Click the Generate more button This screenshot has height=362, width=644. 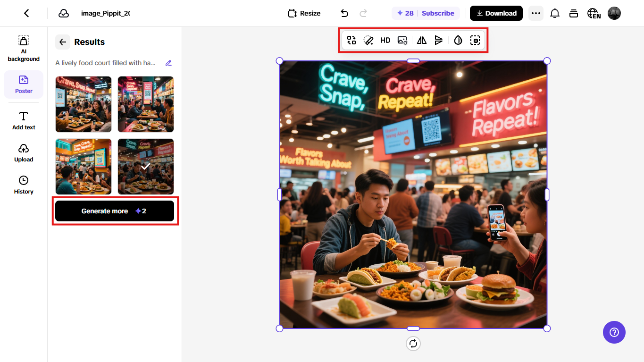tap(115, 211)
